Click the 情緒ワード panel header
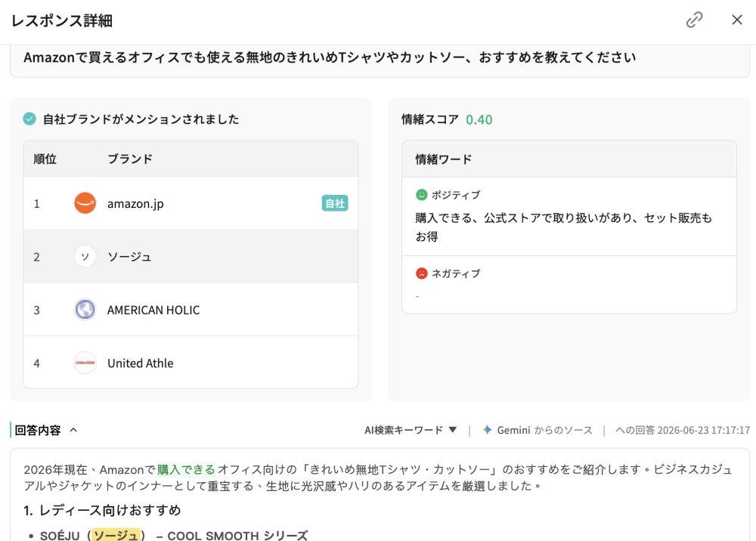This screenshot has height=541, width=756. pyautogui.click(x=569, y=159)
